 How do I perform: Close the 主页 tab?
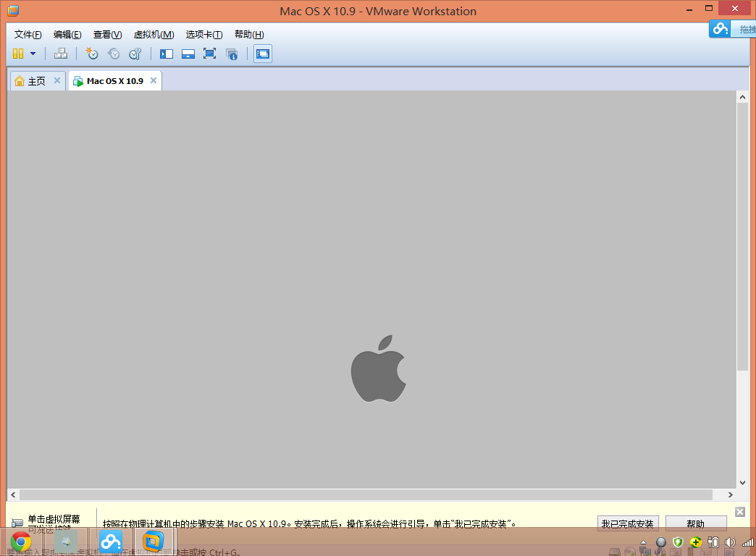click(57, 80)
